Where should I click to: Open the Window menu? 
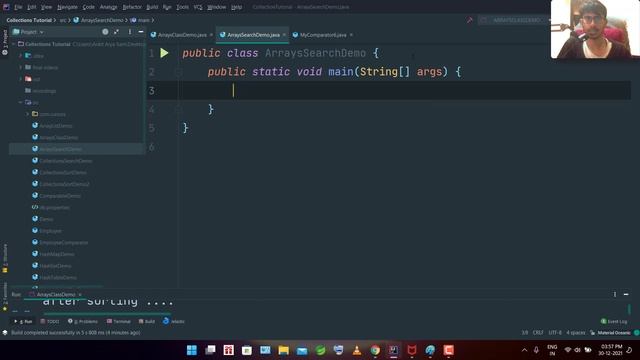[216, 7]
